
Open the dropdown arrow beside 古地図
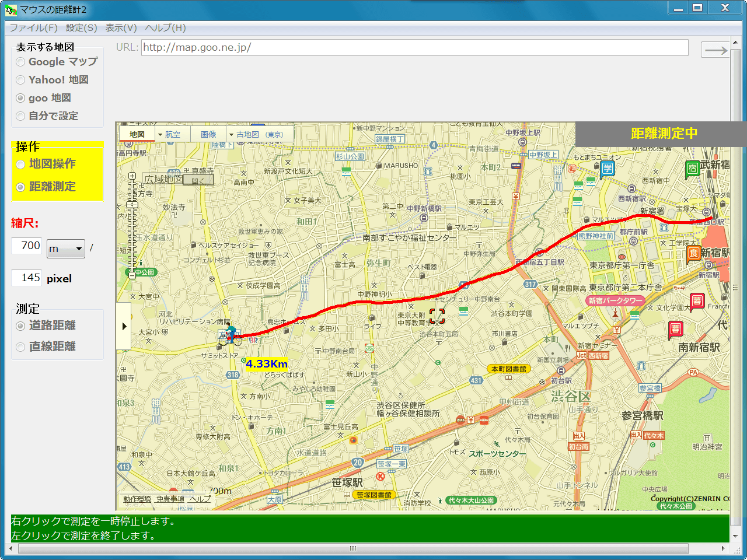tap(231, 135)
